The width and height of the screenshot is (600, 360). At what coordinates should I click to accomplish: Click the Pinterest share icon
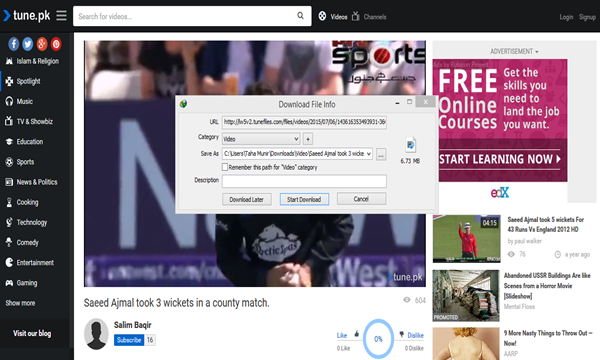56,44
